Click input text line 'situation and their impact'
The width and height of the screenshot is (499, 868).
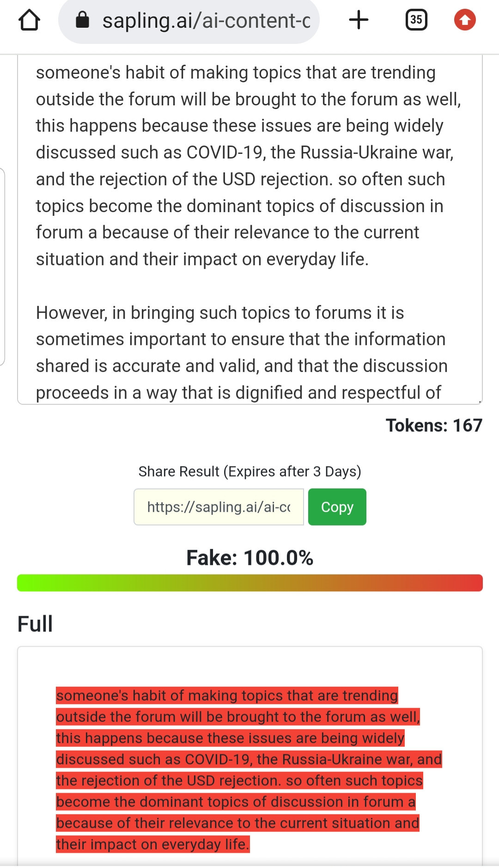[202, 259]
